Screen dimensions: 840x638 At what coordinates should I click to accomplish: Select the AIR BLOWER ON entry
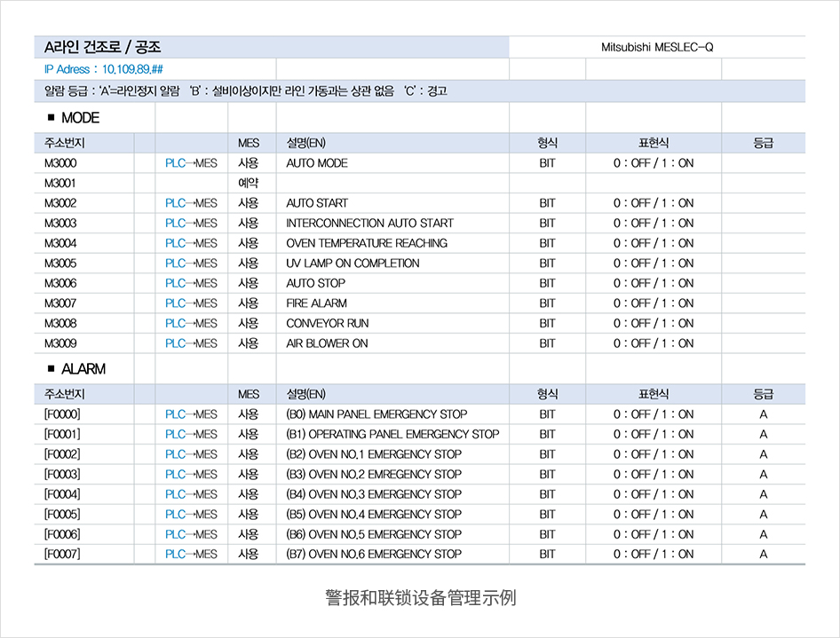pos(326,343)
